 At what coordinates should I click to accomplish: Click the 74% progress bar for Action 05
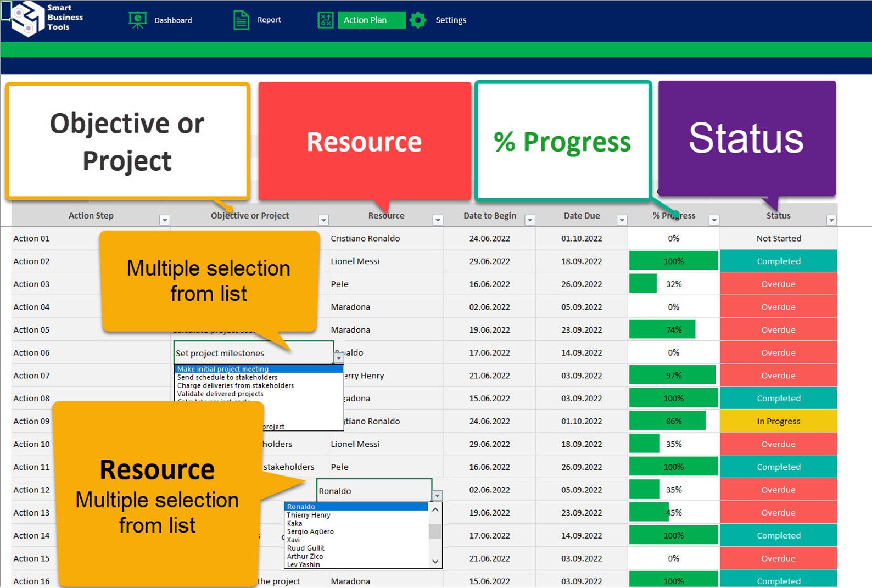tap(662, 329)
